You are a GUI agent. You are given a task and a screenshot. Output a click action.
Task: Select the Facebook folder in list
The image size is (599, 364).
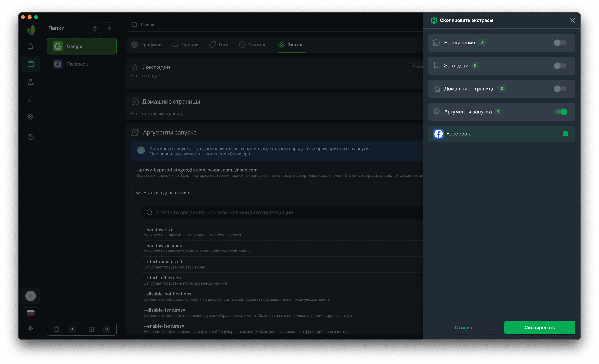82,64
